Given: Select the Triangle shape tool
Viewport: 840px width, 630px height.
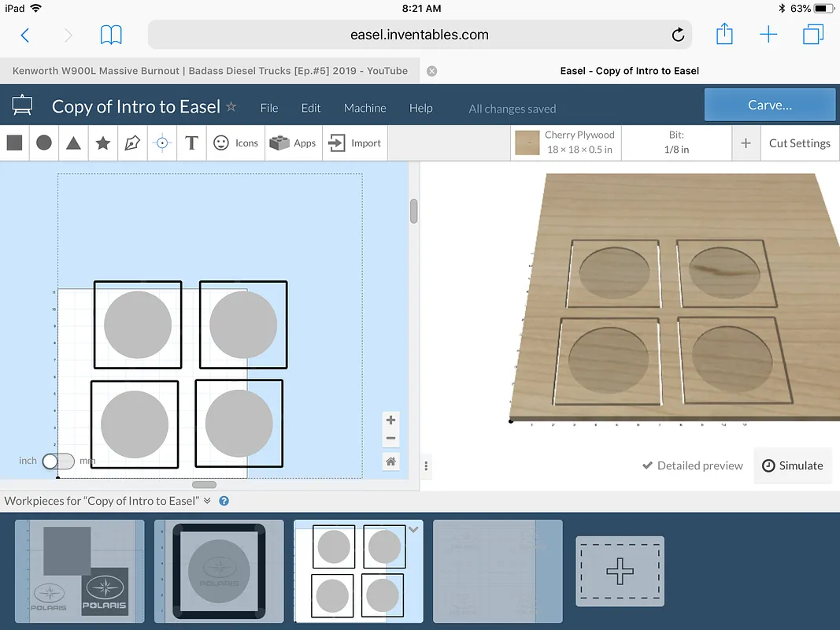Looking at the screenshot, I should tap(73, 143).
